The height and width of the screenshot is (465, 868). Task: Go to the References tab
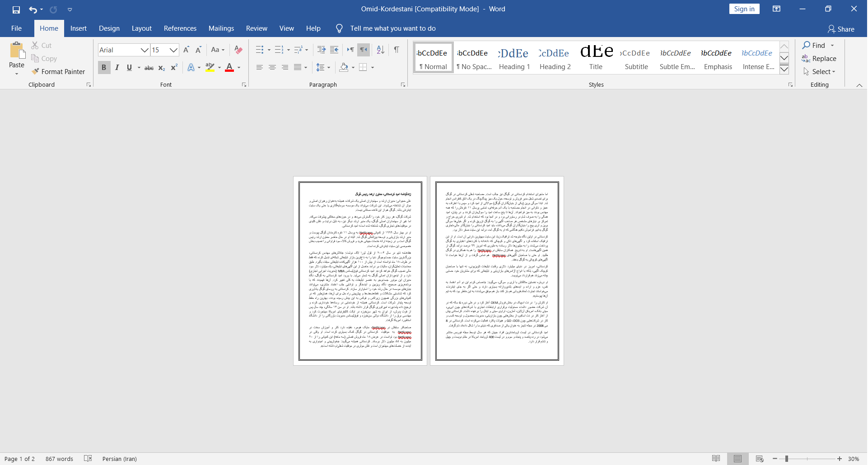pyautogui.click(x=180, y=28)
